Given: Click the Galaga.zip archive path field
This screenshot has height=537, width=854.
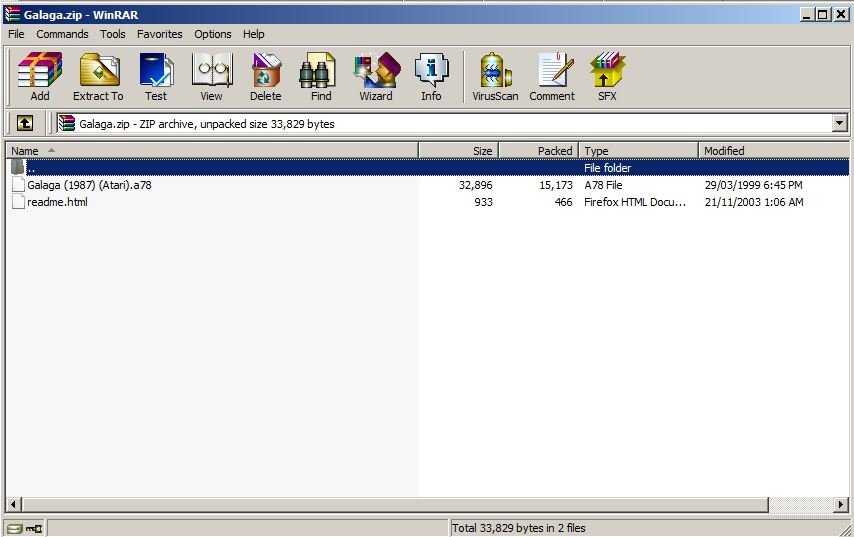Looking at the screenshot, I should pos(444,124).
